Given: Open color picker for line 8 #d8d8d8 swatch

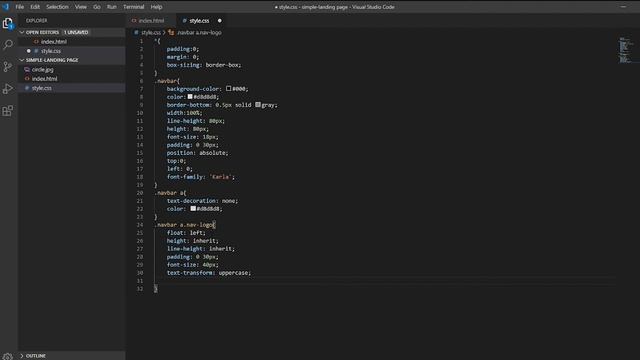Looking at the screenshot, I should pos(190,97).
